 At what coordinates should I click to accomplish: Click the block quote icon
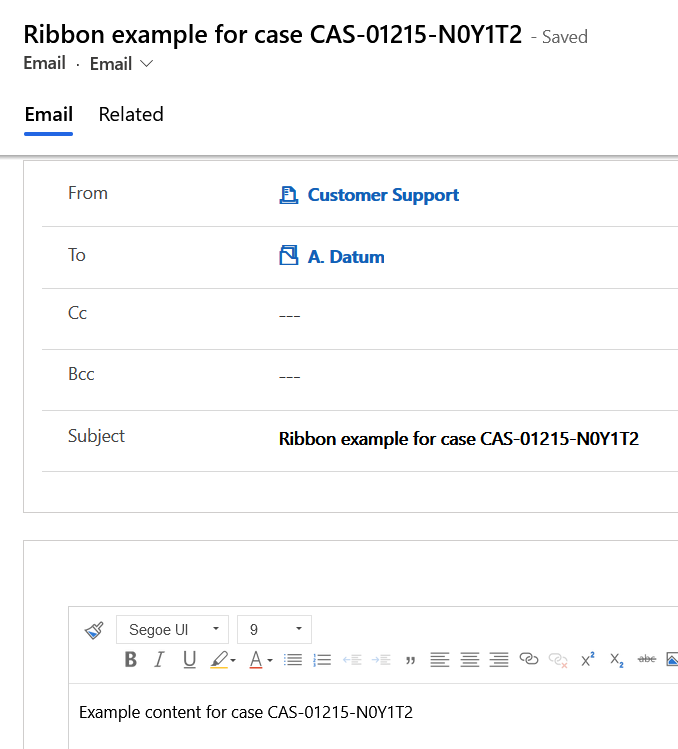point(410,660)
